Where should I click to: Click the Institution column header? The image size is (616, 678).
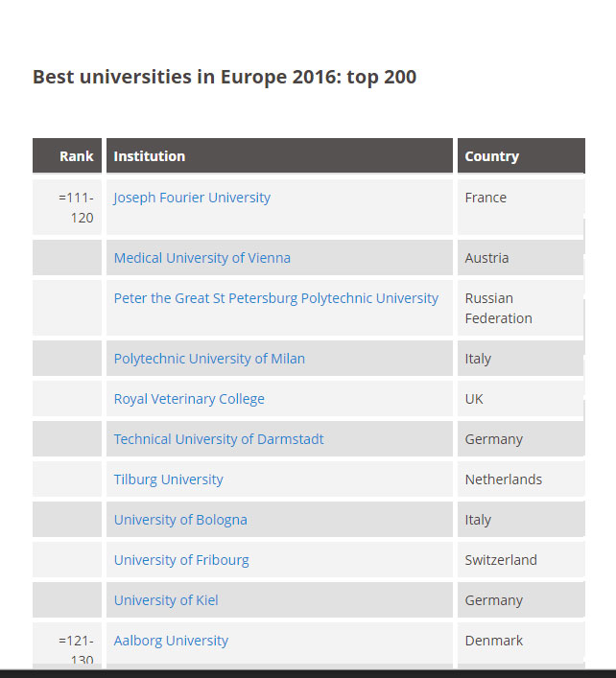point(279,155)
